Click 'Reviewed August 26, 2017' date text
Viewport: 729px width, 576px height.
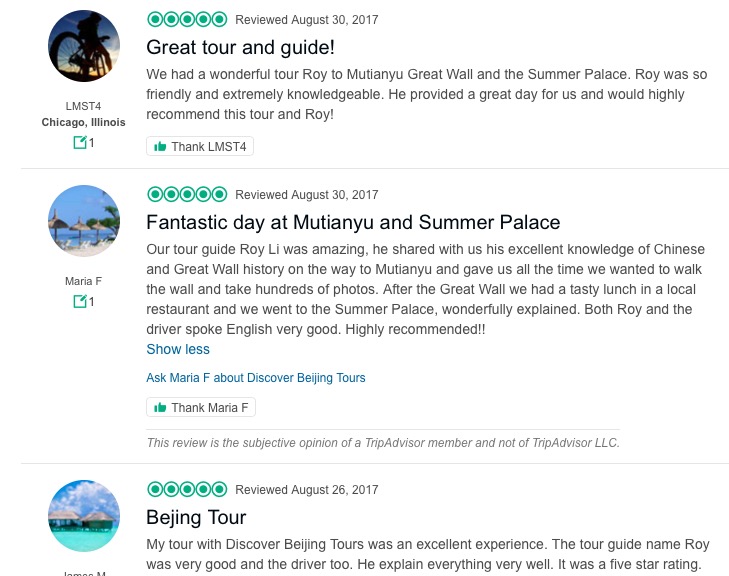point(307,490)
